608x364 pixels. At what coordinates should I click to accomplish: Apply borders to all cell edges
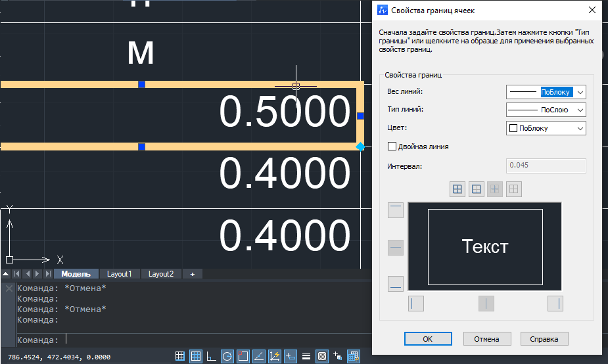click(x=457, y=189)
